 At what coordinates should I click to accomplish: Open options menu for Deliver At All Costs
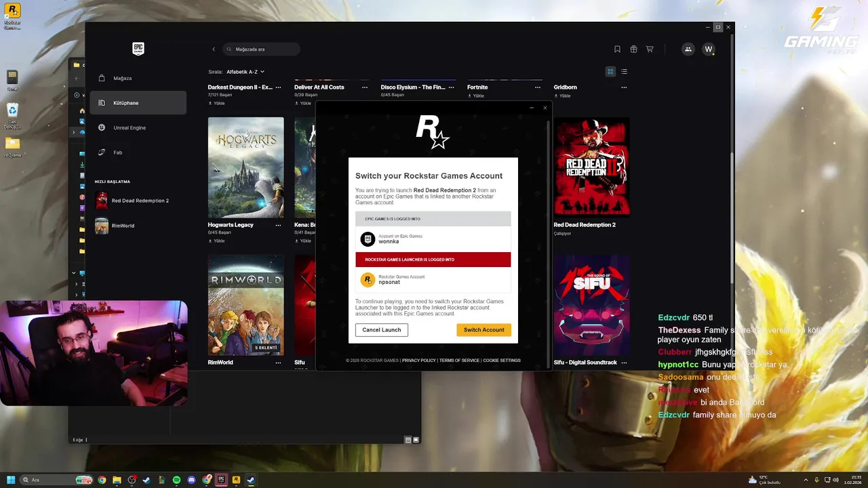(365, 87)
